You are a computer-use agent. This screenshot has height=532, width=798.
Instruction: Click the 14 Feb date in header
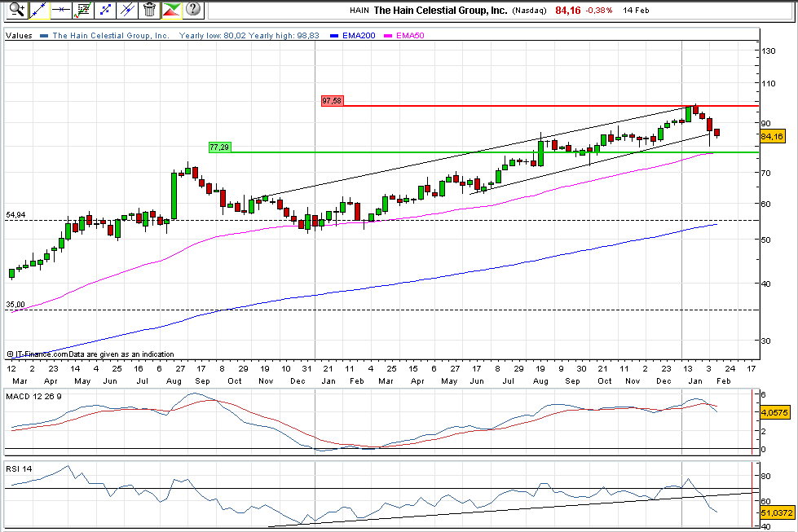636,10
